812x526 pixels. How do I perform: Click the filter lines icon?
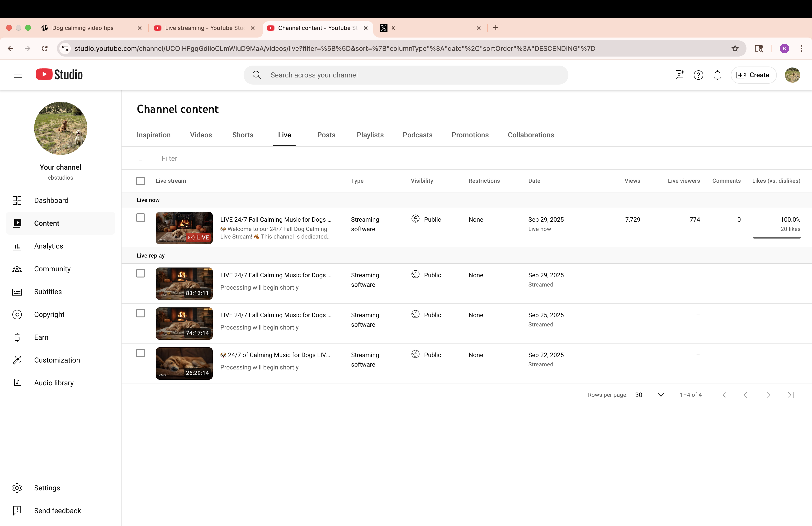click(141, 158)
